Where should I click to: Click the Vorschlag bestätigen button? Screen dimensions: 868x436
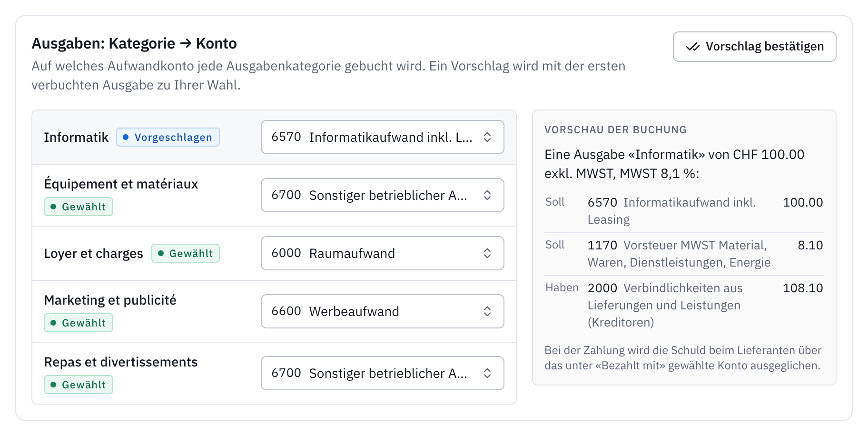tap(754, 47)
